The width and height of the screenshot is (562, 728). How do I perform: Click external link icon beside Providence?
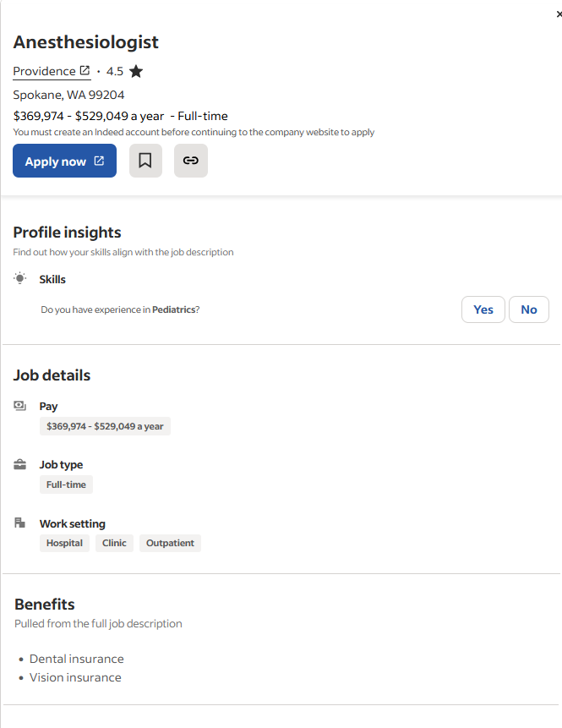pyautogui.click(x=85, y=71)
